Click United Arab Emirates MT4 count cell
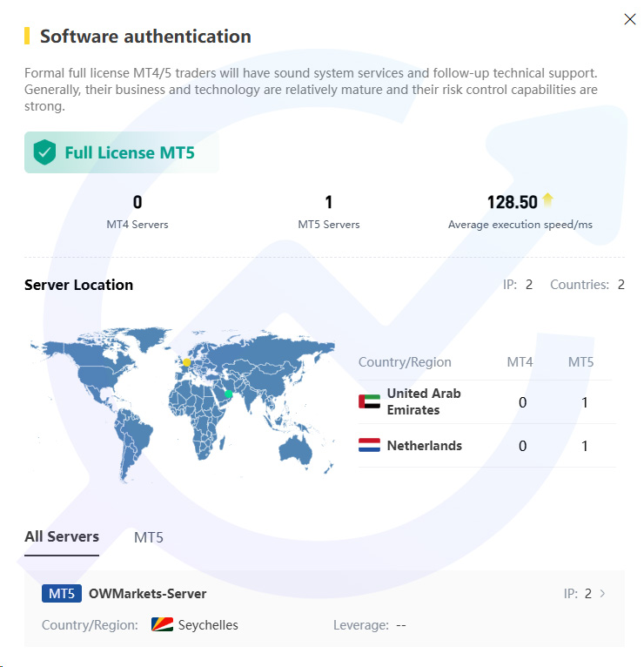The height and width of the screenshot is (667, 644). pos(522,402)
